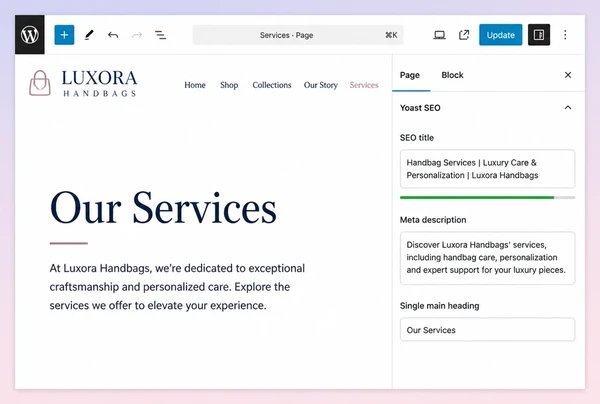Open the Document Overview list icon
Viewport: 600px width, 404px height.
point(160,35)
